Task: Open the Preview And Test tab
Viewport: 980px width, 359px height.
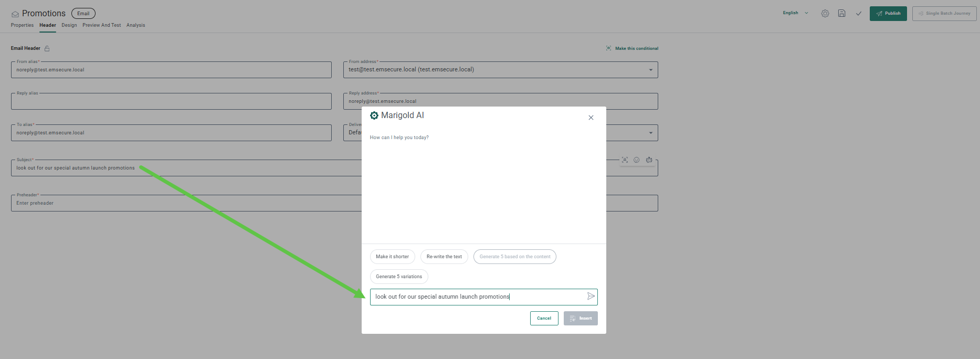Action: pyautogui.click(x=101, y=25)
